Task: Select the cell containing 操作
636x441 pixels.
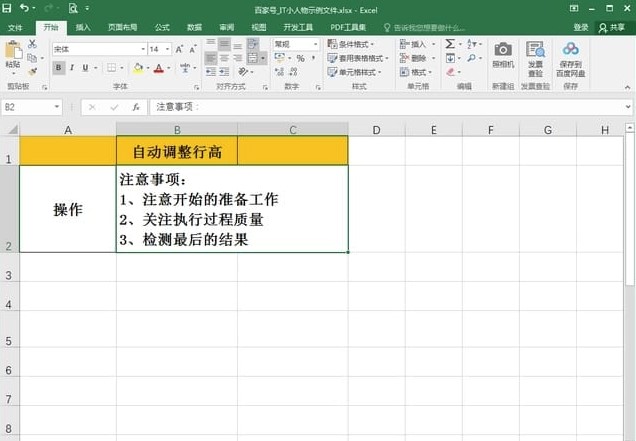Action: click(x=67, y=209)
